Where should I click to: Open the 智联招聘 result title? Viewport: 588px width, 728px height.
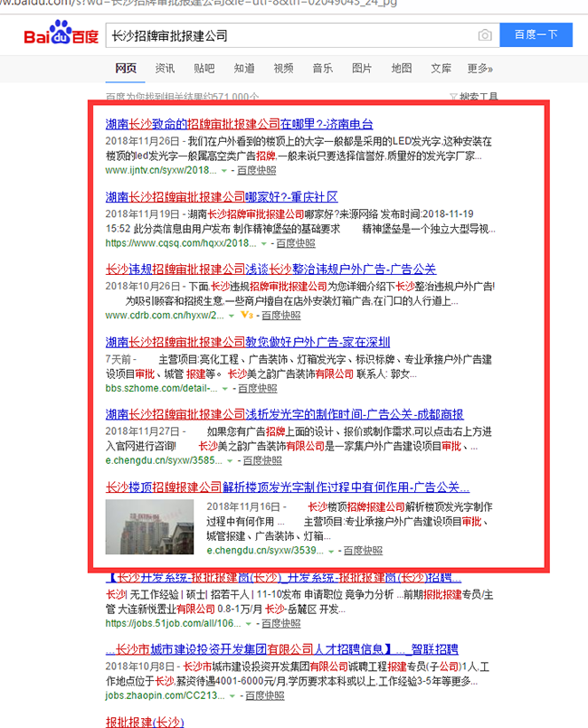pos(282,649)
